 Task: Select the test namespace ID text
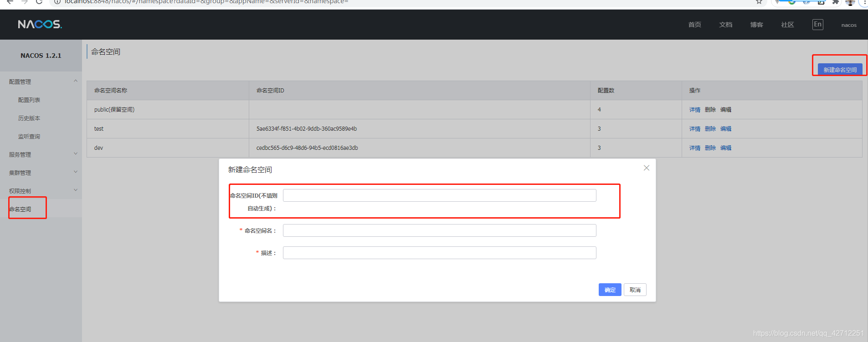pyautogui.click(x=306, y=129)
